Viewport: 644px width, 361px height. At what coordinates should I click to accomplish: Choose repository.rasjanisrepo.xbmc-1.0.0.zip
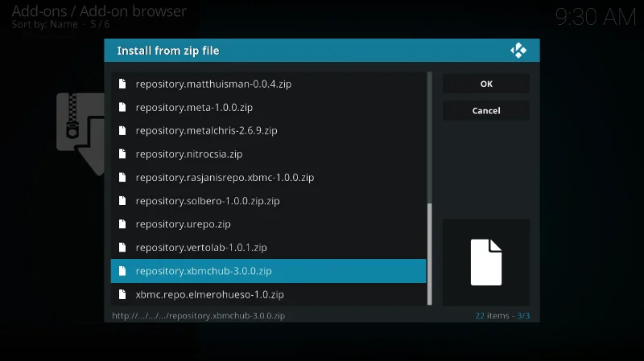pos(268,177)
